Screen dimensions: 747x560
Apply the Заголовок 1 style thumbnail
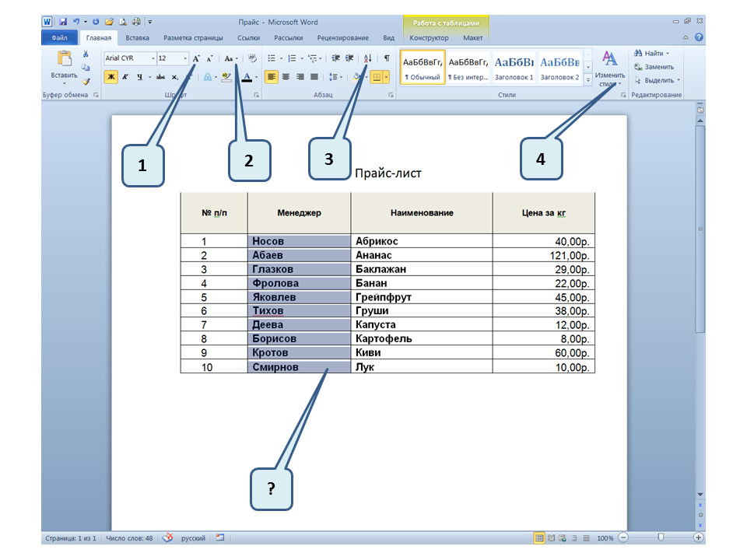coord(514,68)
